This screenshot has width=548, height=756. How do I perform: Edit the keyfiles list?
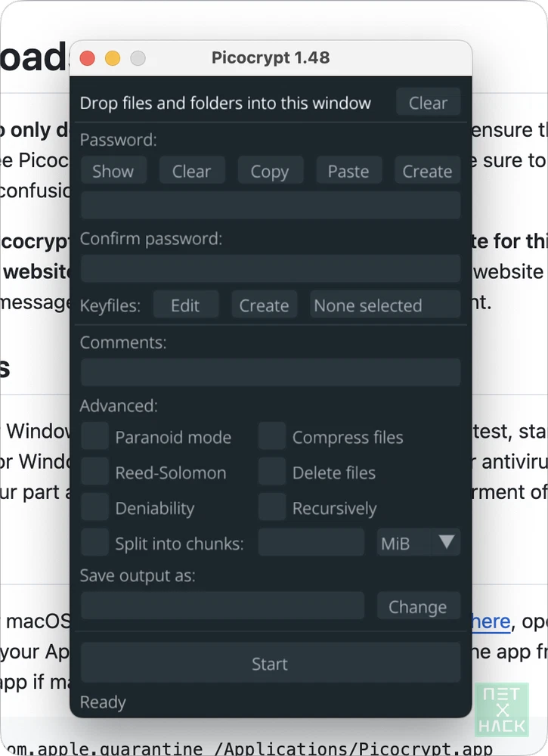(185, 305)
